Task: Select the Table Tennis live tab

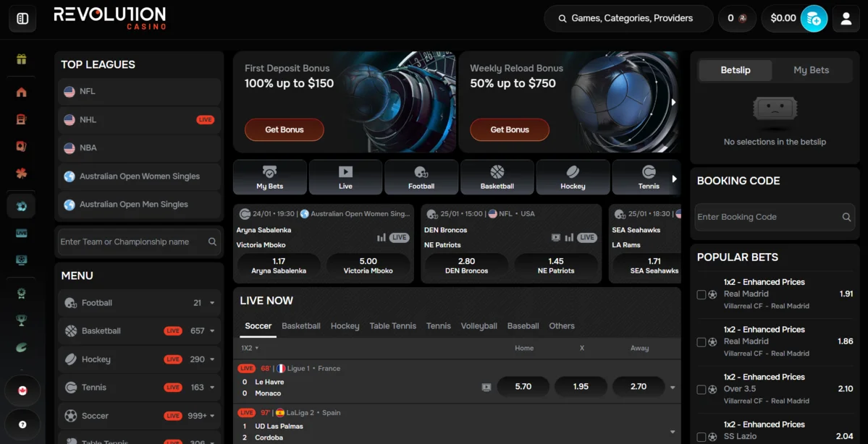Action: click(x=392, y=326)
